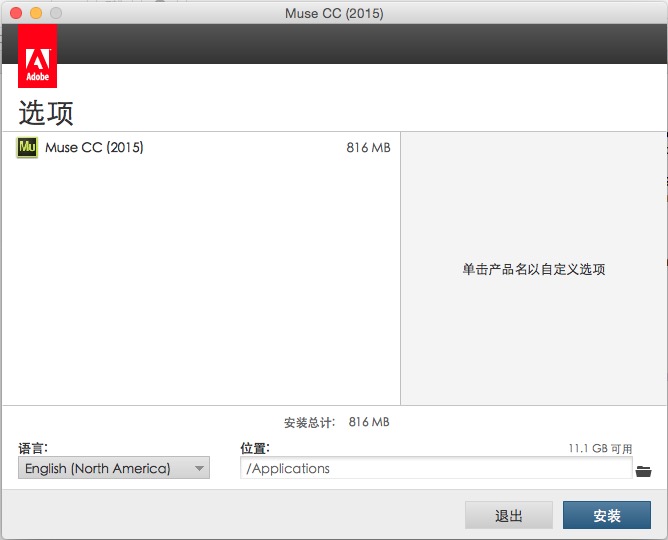The height and width of the screenshot is (540, 668).
Task: Minimize the window with yellow button
Action: point(36,13)
